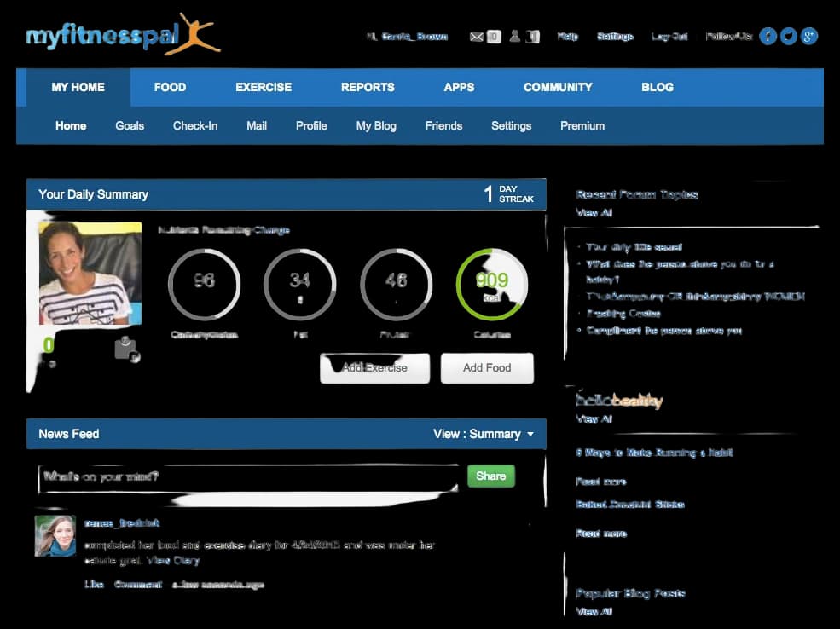Open Settings in the blue sub-navigation bar

[x=511, y=126]
